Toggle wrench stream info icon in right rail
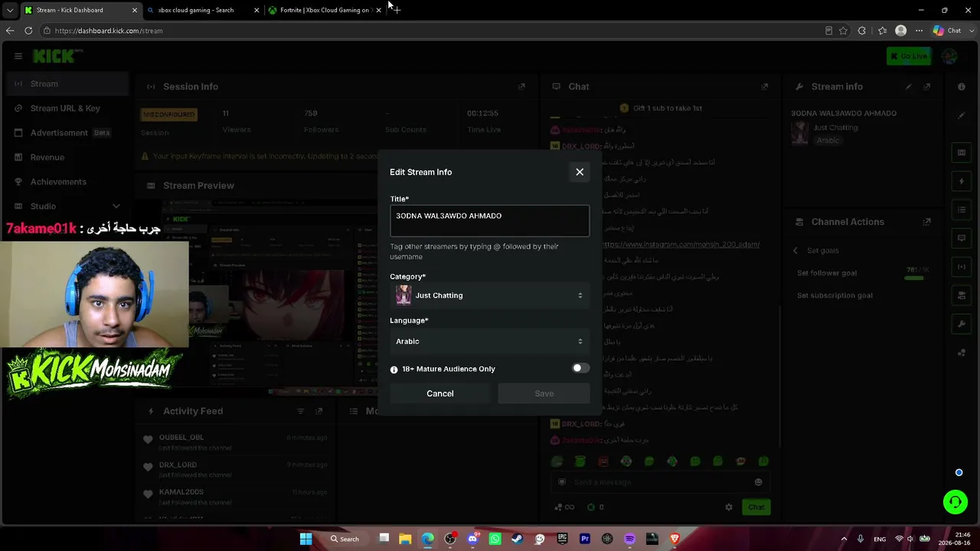This screenshot has width=980, height=551. click(x=962, y=324)
